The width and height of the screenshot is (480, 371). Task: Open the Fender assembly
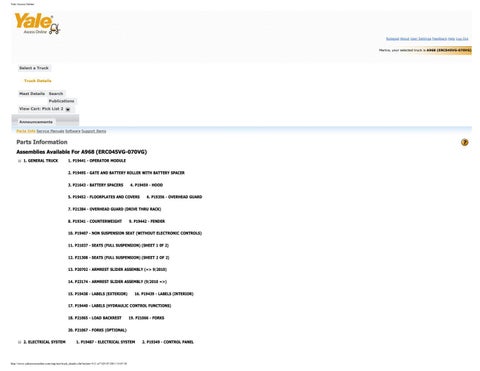tap(147, 221)
